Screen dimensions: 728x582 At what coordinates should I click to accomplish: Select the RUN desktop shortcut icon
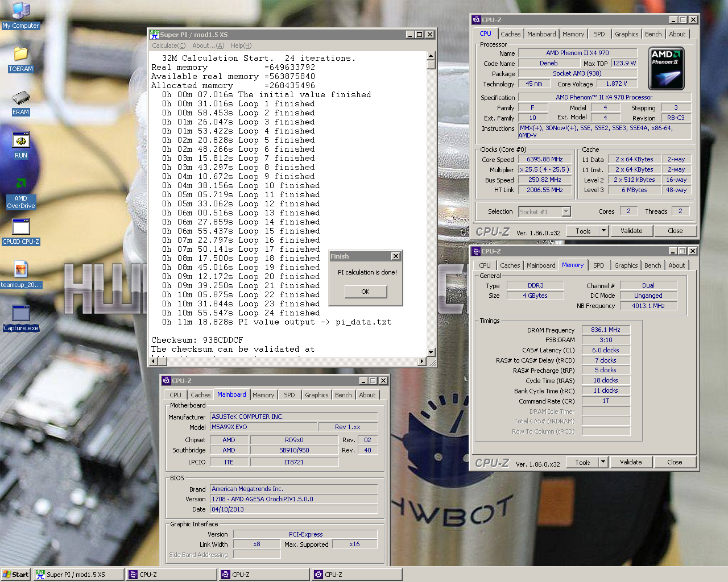click(x=20, y=145)
